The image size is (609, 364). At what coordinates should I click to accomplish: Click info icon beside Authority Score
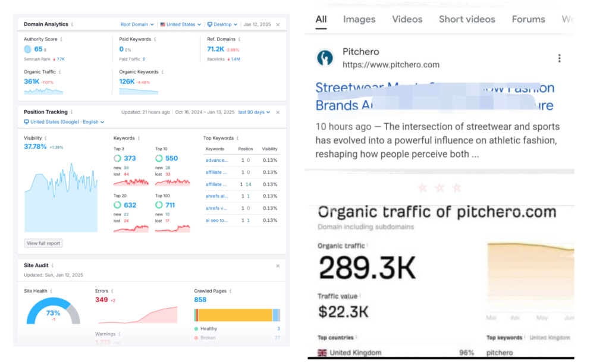[x=61, y=39]
